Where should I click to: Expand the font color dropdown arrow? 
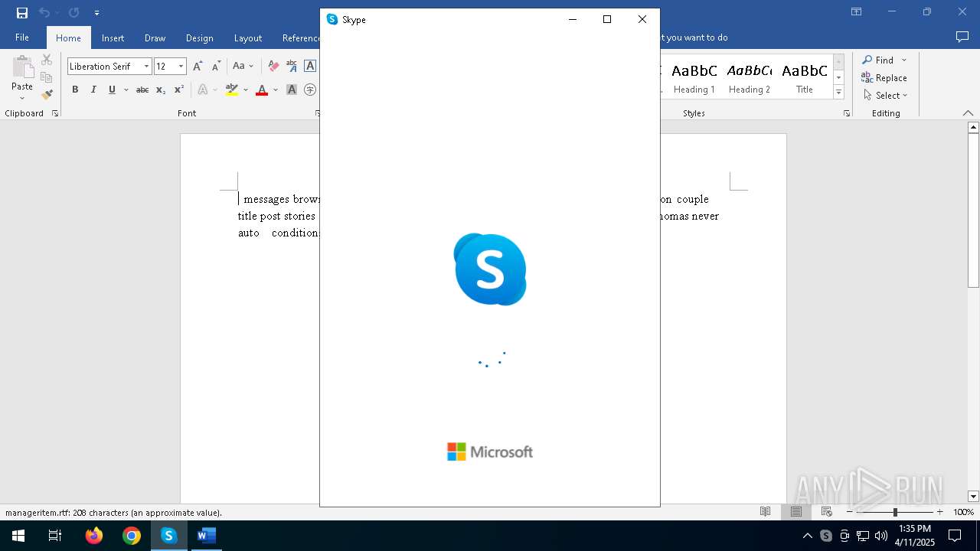[x=276, y=90]
